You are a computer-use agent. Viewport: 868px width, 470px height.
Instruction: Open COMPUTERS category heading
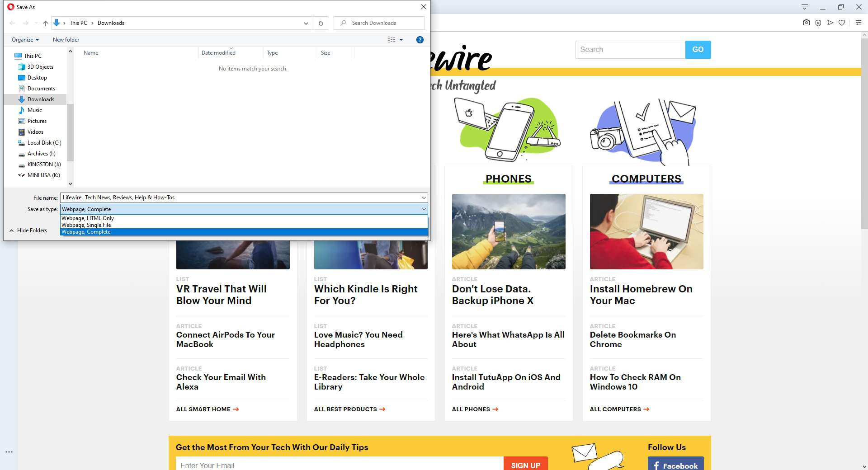(x=646, y=179)
